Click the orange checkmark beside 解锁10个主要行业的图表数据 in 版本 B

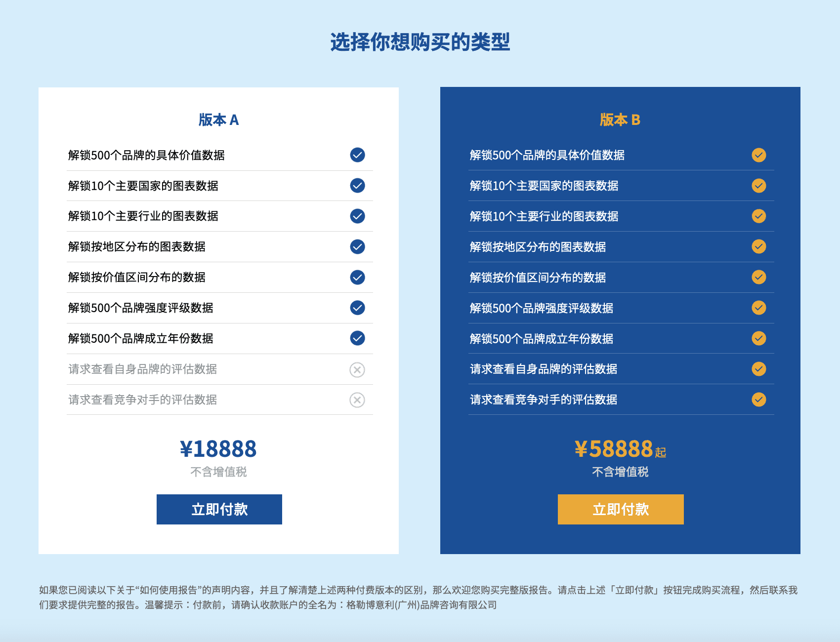pyautogui.click(x=758, y=216)
